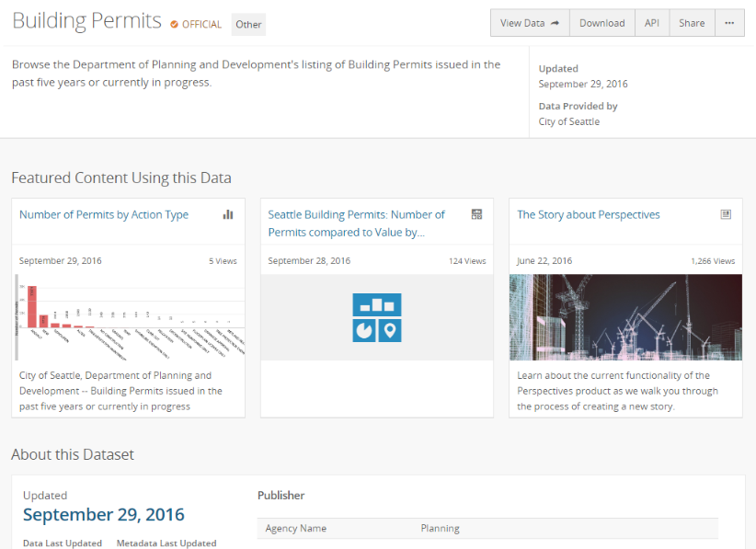This screenshot has width=756, height=549.
Task: Click the '124 Views' count text
Action: click(467, 261)
